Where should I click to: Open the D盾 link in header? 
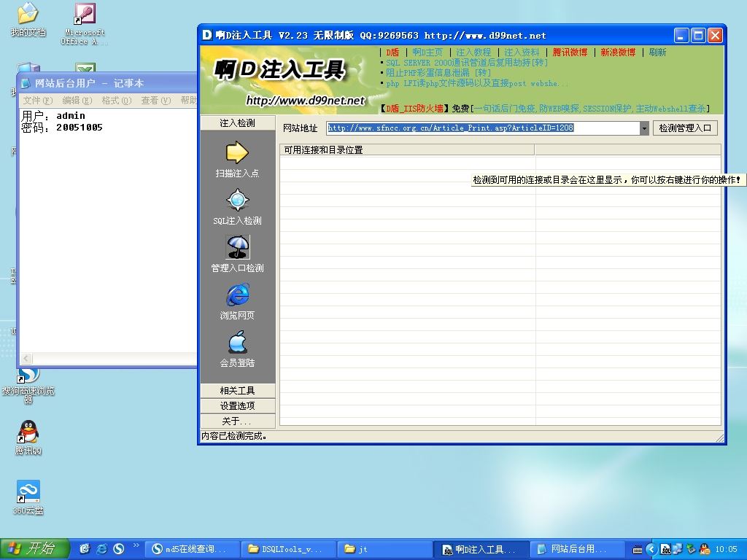click(392, 52)
